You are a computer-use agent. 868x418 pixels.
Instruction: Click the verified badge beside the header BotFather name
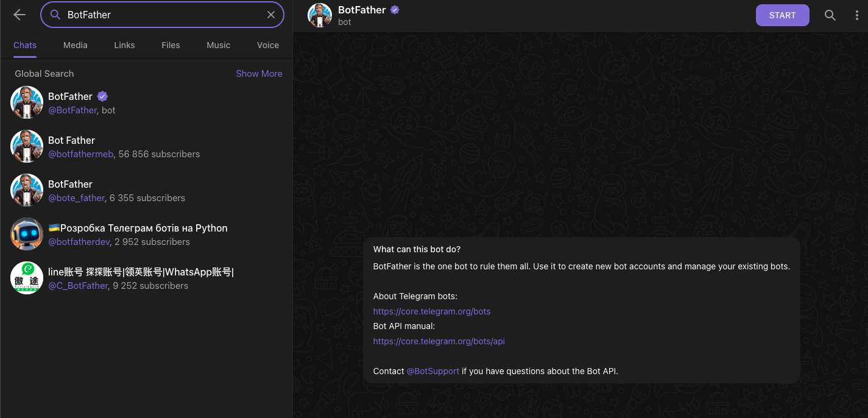395,10
